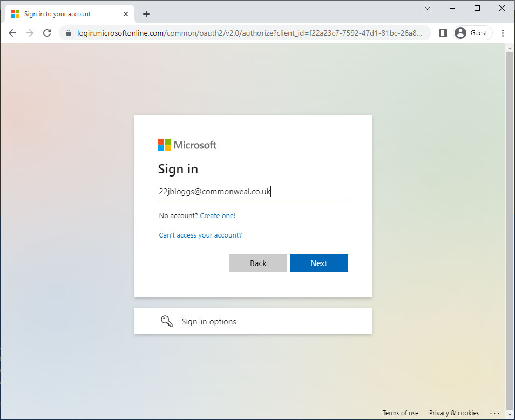Reload the page using the refresh icon

click(x=47, y=33)
